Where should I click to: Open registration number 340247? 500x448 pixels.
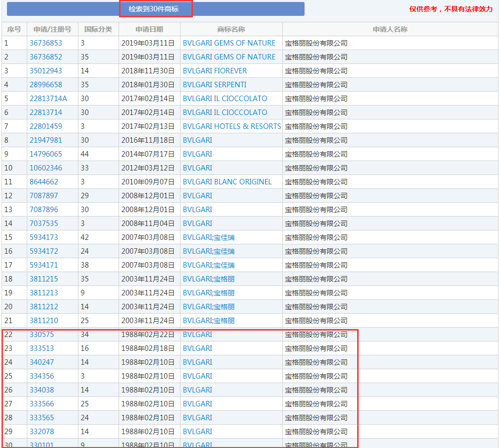42,362
